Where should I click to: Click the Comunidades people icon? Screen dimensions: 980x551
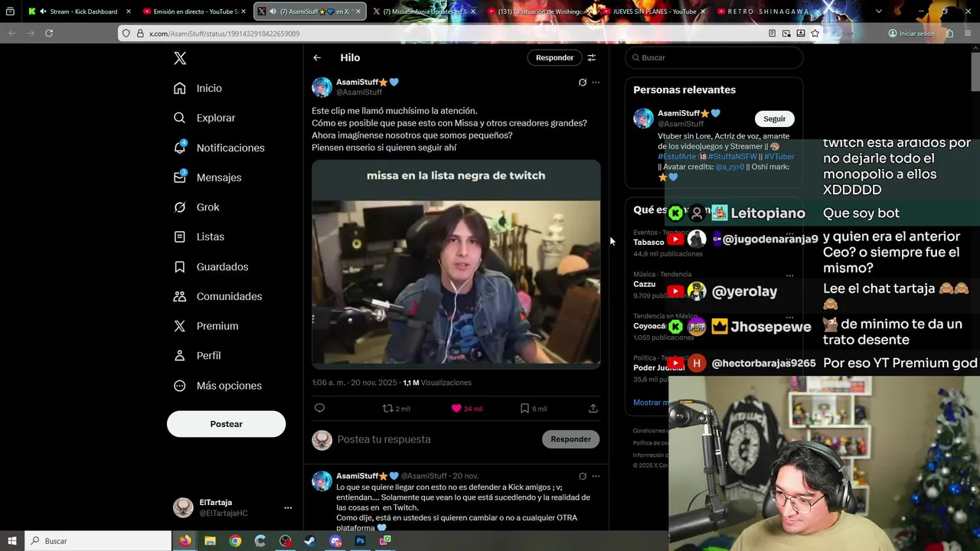point(180,296)
